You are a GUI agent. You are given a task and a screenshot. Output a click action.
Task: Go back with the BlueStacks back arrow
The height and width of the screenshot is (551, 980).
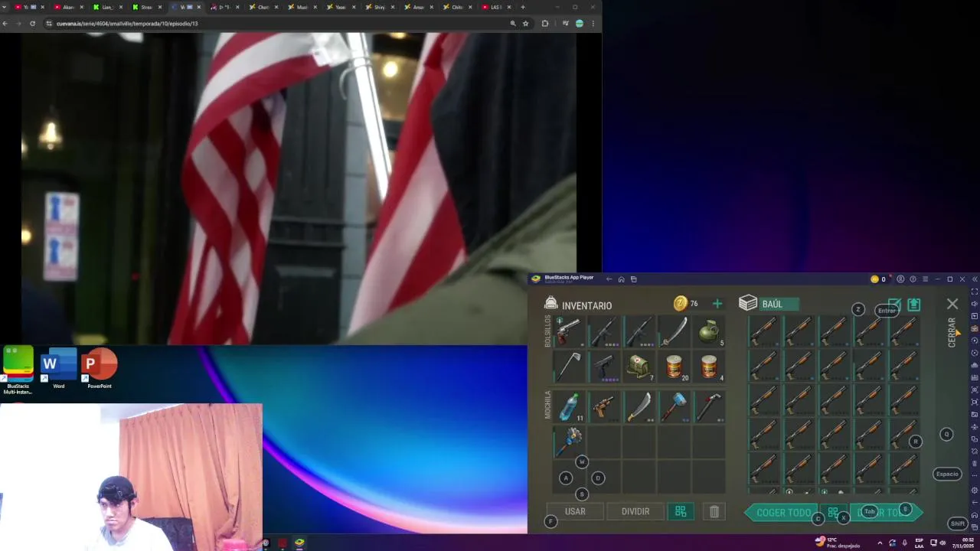click(609, 279)
